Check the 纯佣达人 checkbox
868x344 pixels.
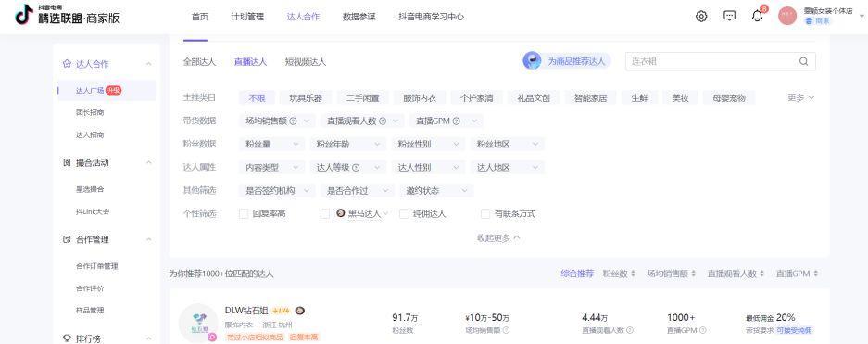pyautogui.click(x=404, y=214)
